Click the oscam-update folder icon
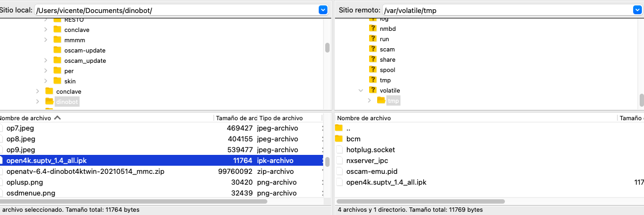The width and height of the screenshot is (644, 215). point(57,50)
